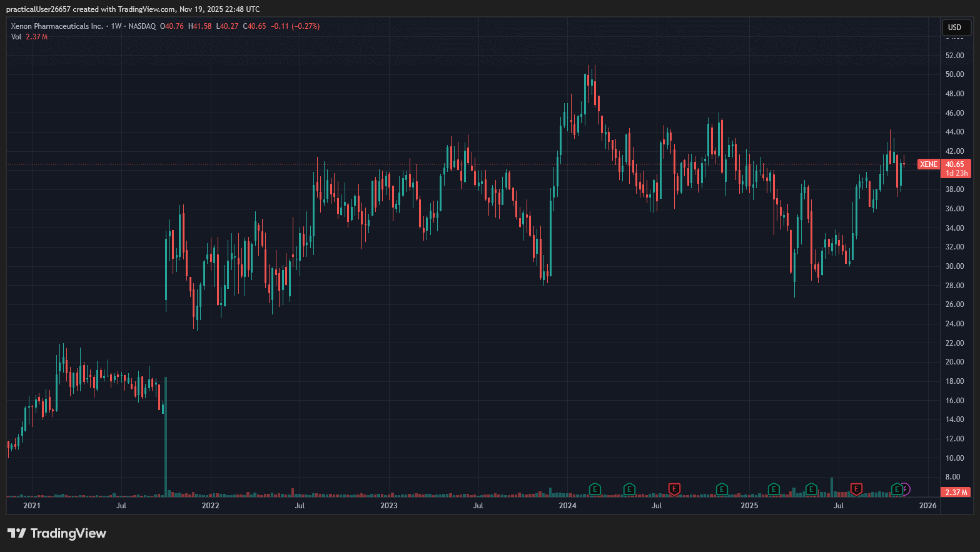Click the green earnings marker in early 2025
The width and height of the screenshot is (980, 552).
pyautogui.click(x=774, y=489)
